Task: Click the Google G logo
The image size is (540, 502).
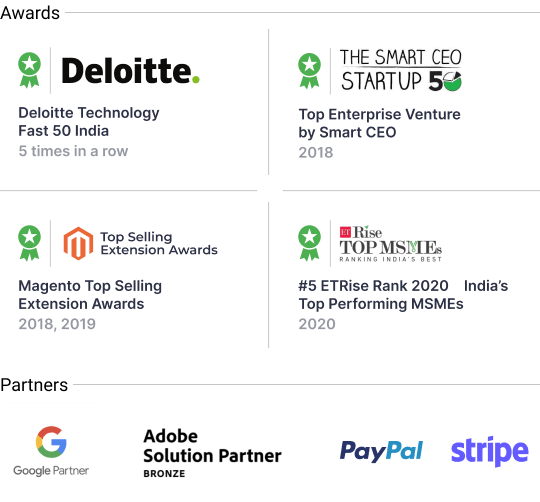Action: (x=51, y=442)
